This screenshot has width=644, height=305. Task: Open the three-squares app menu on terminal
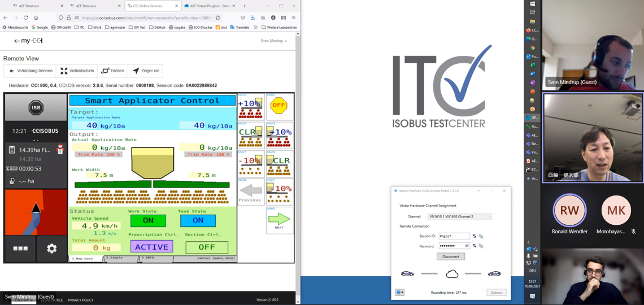tap(20, 249)
